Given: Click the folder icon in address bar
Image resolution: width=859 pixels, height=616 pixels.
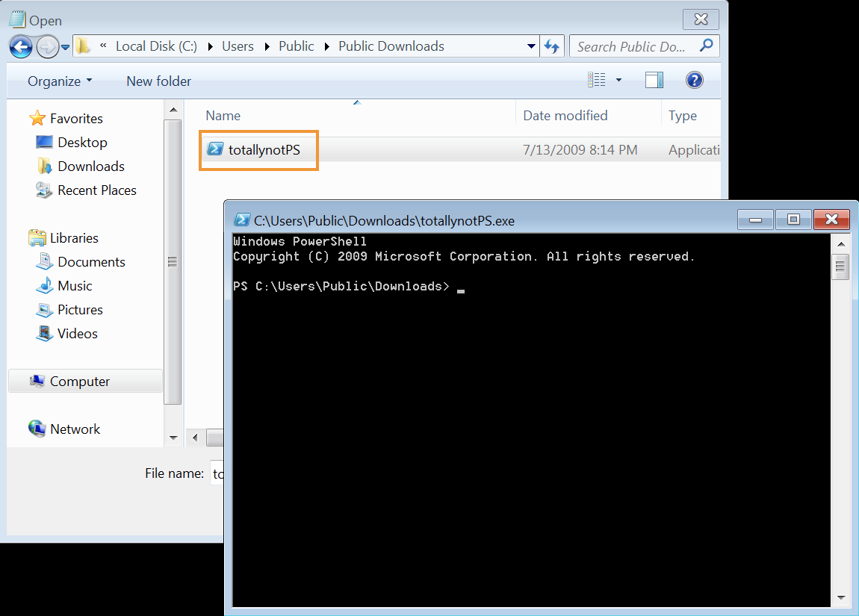Looking at the screenshot, I should pos(83,46).
